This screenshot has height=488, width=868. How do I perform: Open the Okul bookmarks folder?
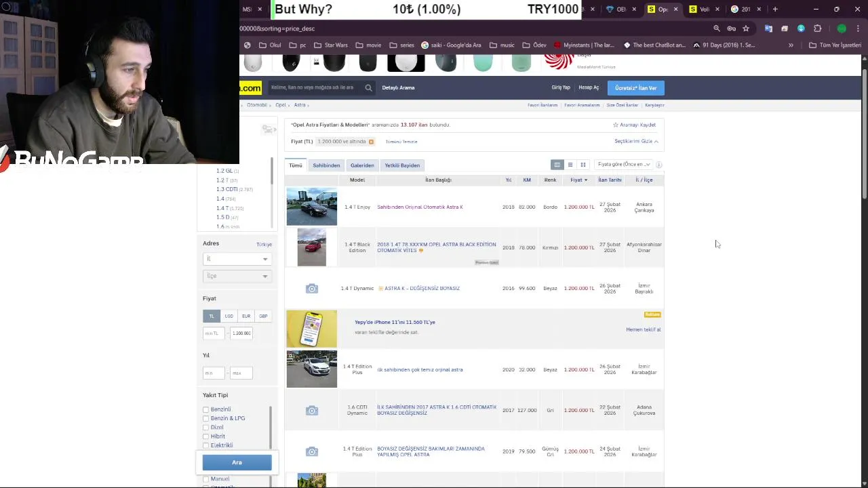270,45
